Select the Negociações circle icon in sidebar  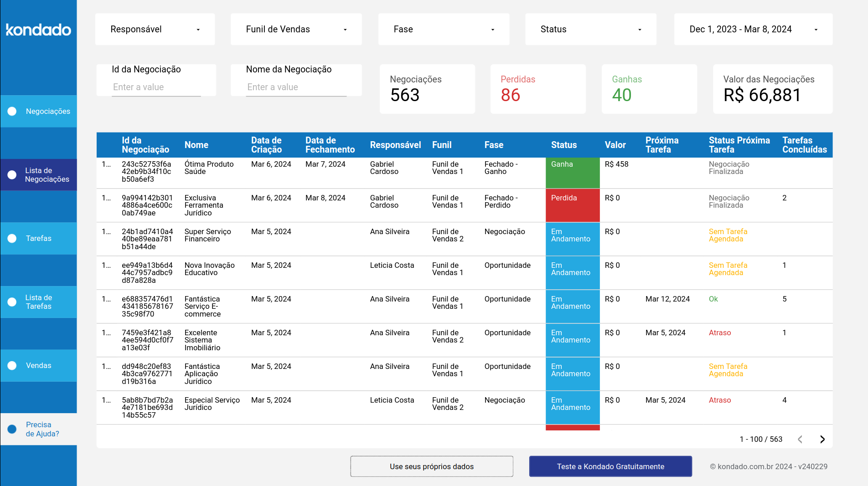coord(11,111)
